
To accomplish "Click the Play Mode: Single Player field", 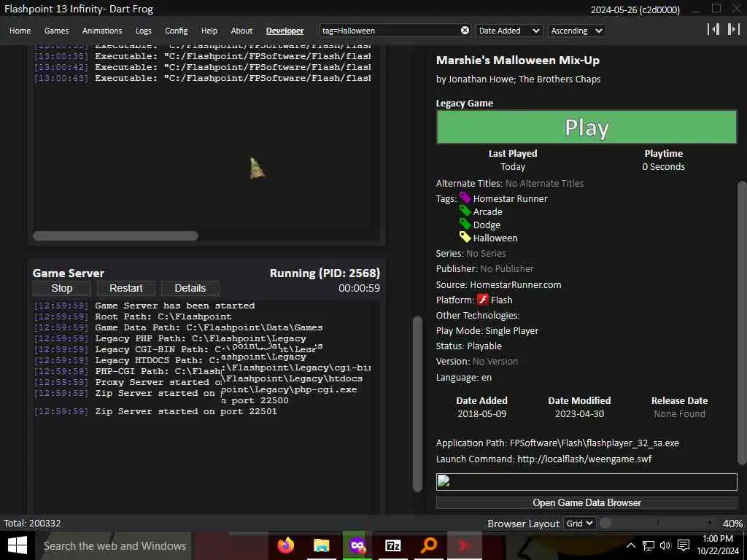I will click(487, 330).
